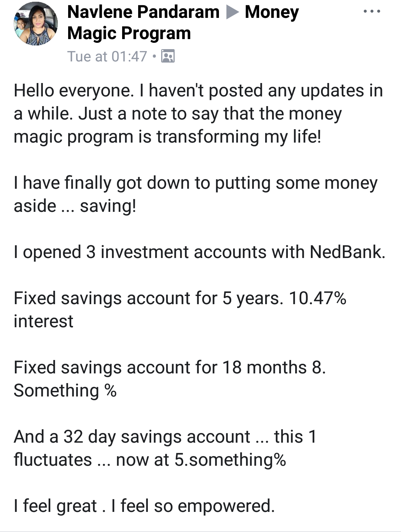Click the "Tue at 01:47" post timestamp
The image size is (401, 532).
(x=107, y=57)
